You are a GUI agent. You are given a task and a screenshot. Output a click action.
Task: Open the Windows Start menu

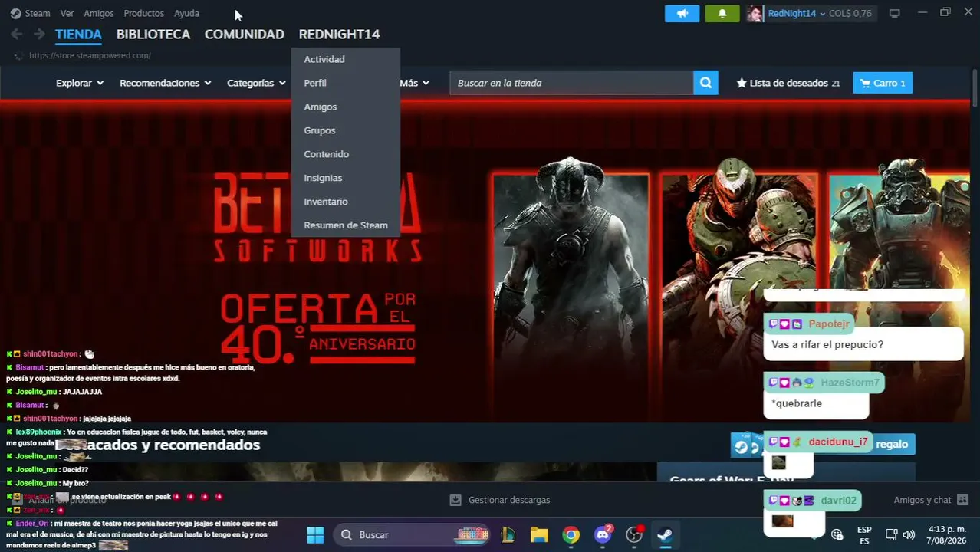[315, 534]
